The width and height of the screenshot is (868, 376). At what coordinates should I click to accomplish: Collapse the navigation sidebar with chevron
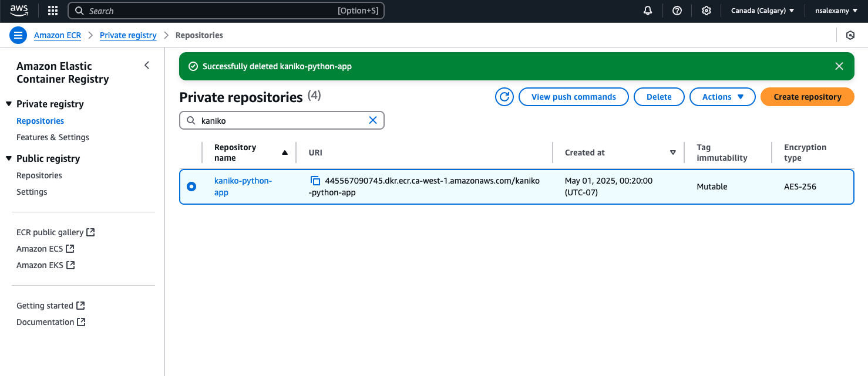pos(147,65)
